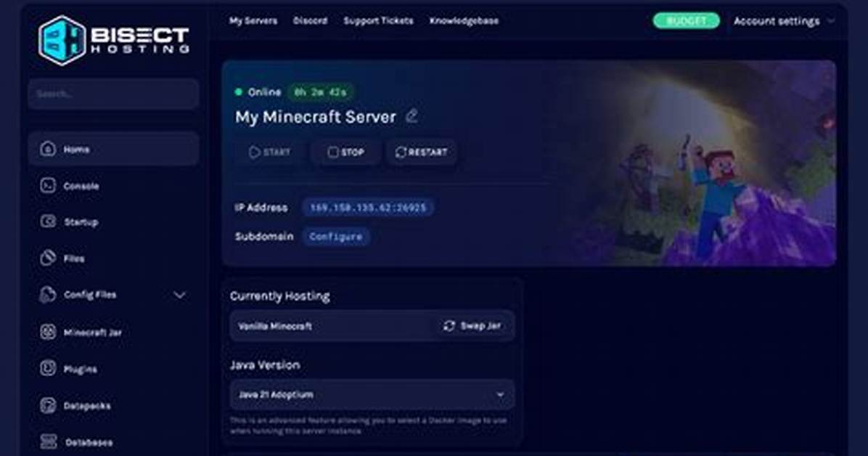Click the Swap Jar refresh icon

point(449,326)
